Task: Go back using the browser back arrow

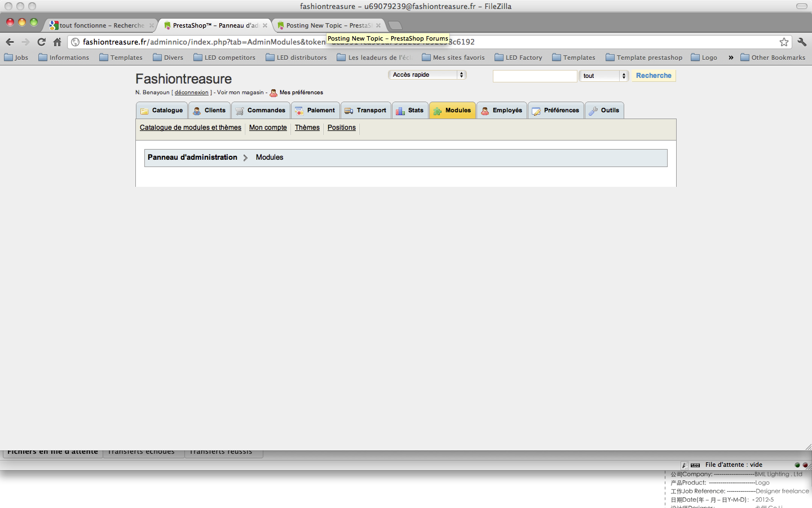Action: tap(10, 42)
